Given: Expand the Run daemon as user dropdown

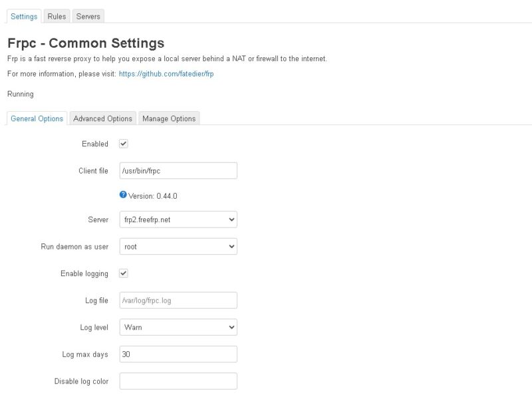Looking at the screenshot, I should (x=178, y=246).
